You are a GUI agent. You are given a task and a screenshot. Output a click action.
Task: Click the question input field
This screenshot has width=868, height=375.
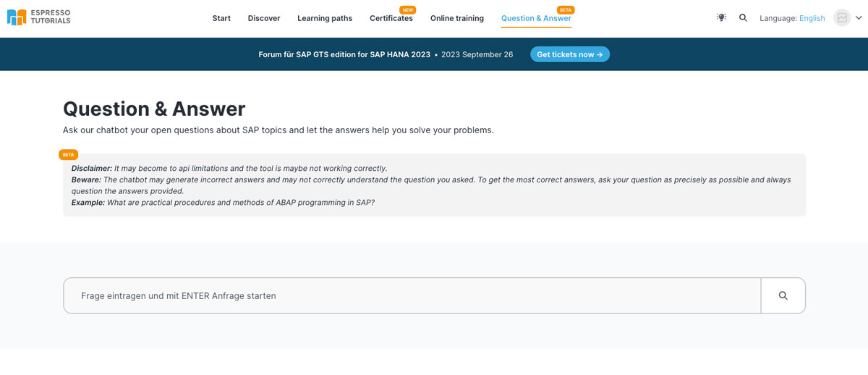(x=412, y=295)
